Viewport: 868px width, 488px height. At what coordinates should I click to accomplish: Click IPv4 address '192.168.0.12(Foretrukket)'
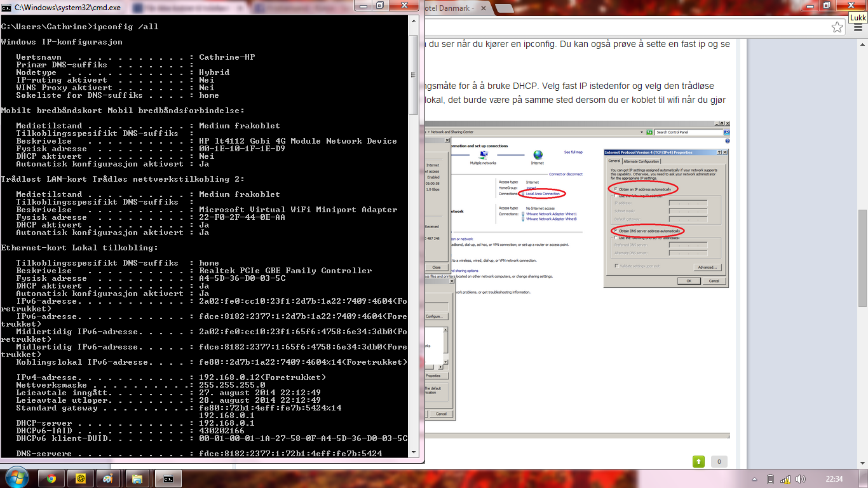click(262, 377)
